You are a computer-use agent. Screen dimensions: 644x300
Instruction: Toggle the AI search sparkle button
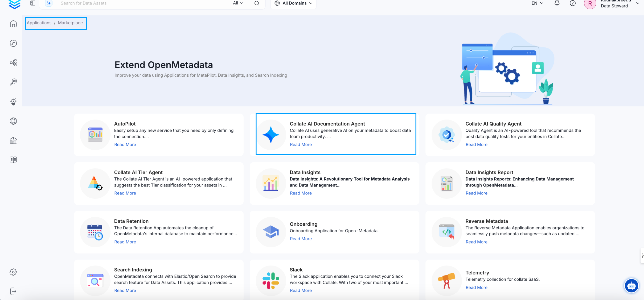click(49, 3)
